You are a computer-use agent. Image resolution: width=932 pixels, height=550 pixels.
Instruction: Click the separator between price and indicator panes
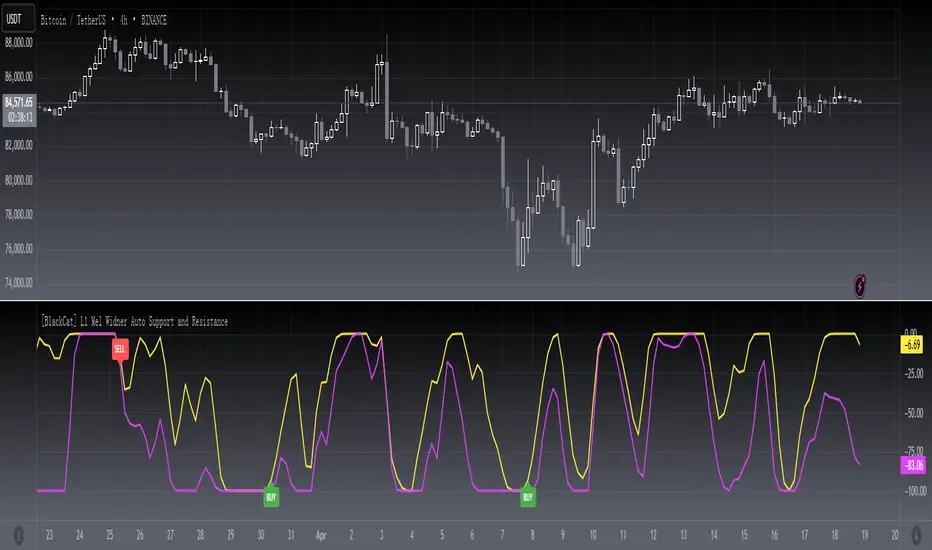[x=466, y=301]
